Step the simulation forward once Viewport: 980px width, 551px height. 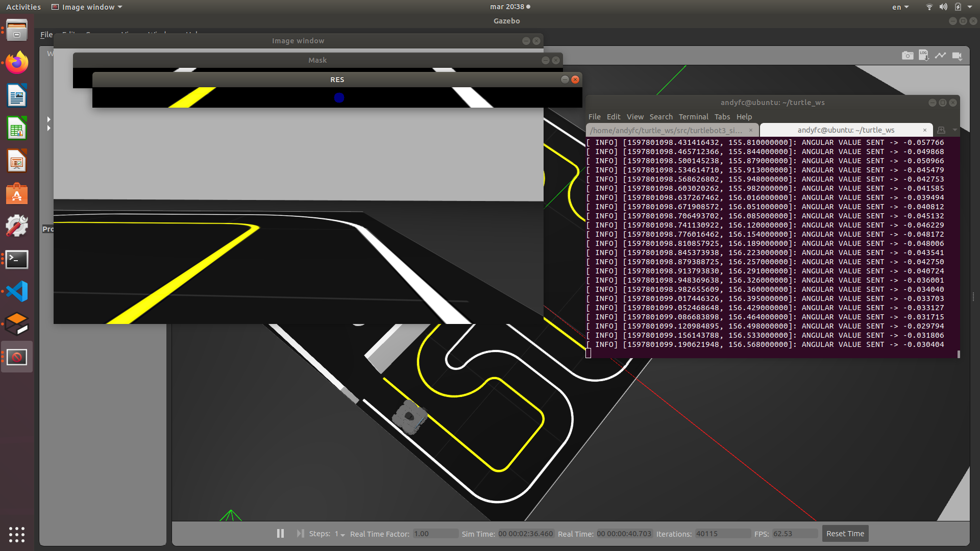300,533
